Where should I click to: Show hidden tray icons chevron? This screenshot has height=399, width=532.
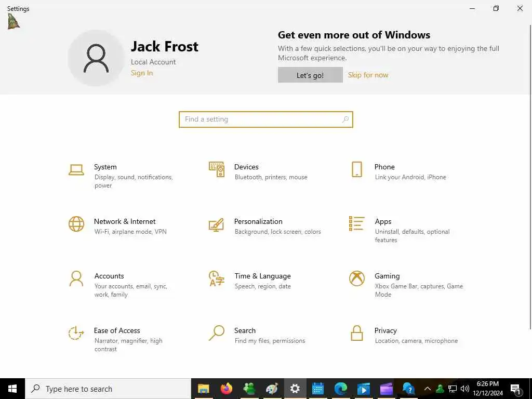tap(427, 389)
